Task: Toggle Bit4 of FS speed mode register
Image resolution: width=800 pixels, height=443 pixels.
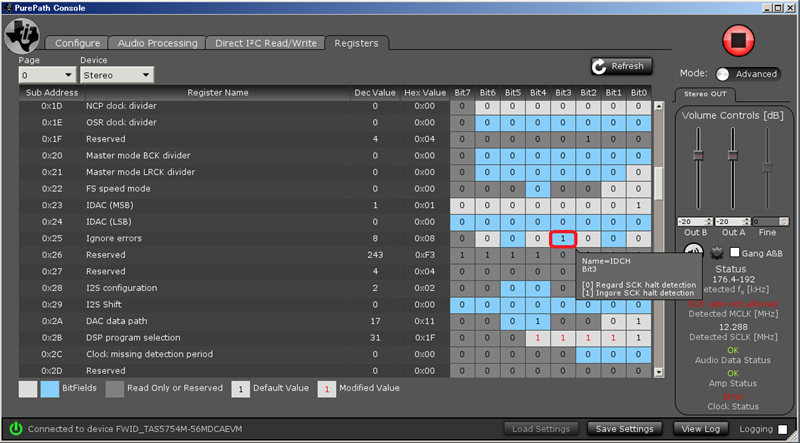Action: [538, 189]
